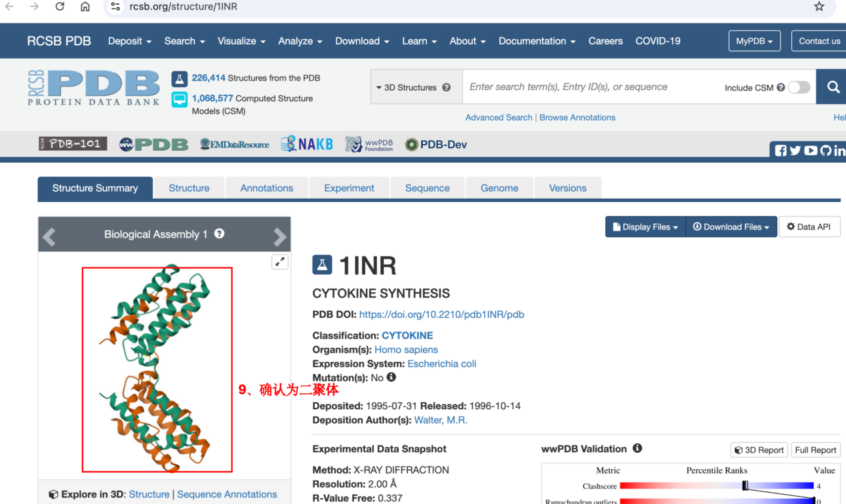Open the PDB-101 logo link

73,144
